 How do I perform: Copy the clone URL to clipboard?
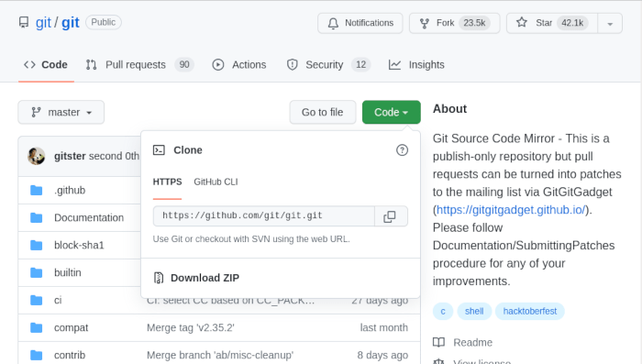(390, 216)
